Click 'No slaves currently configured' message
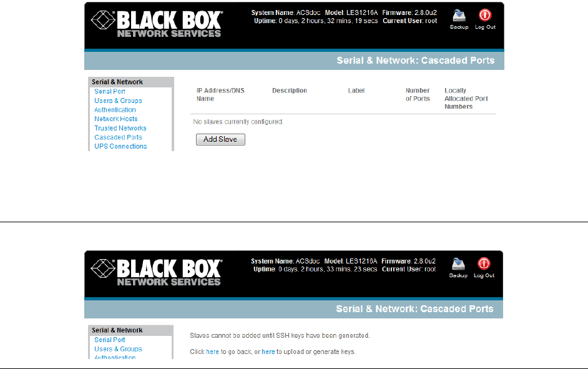Screen dimensions: 588x369 [x=238, y=122]
